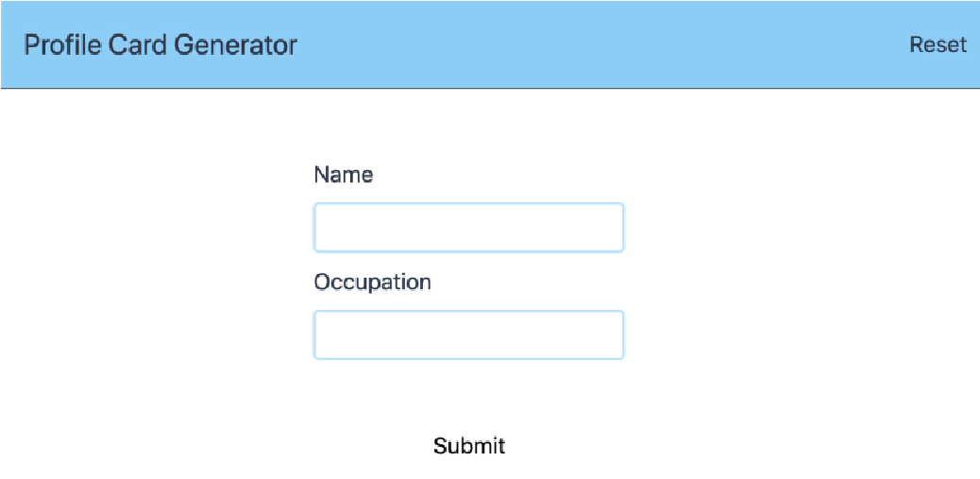Submit the profile card form
Image resolution: width=980 pixels, height=479 pixels.
tap(468, 446)
